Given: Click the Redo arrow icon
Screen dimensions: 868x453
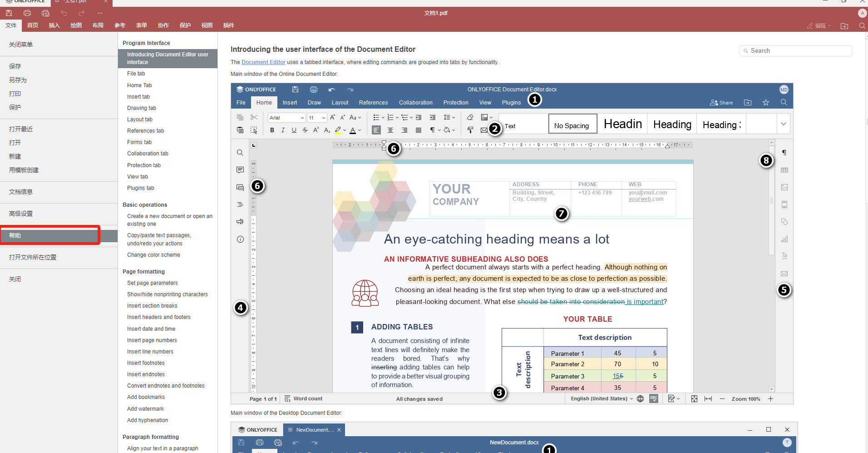Looking at the screenshot, I should click(x=81, y=13).
